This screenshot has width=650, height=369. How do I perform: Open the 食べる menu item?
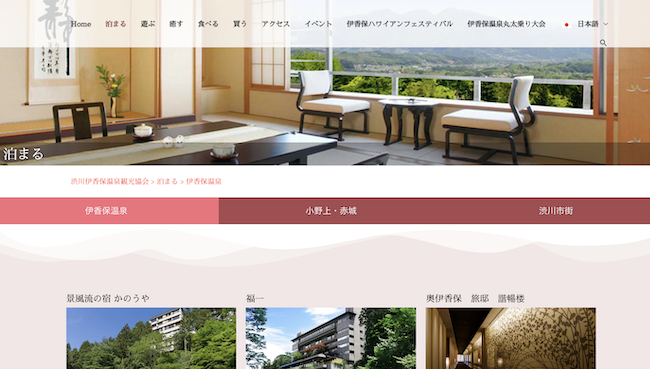tap(208, 24)
